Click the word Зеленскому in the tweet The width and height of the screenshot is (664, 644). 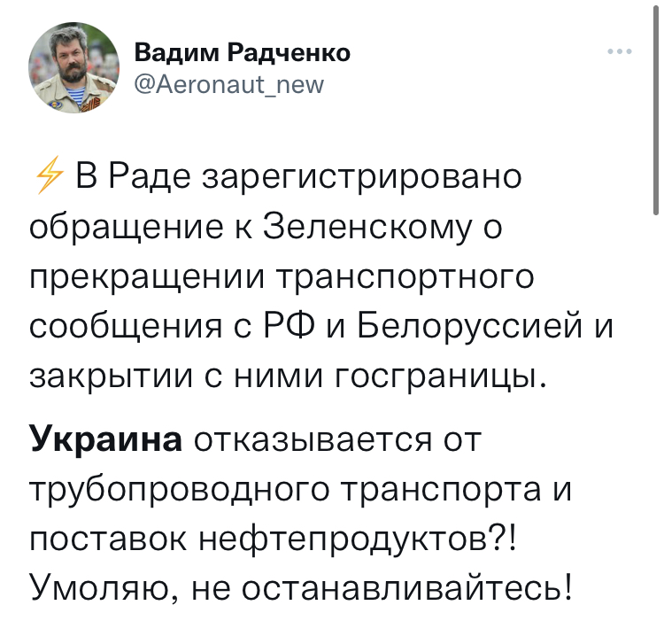tap(367, 226)
